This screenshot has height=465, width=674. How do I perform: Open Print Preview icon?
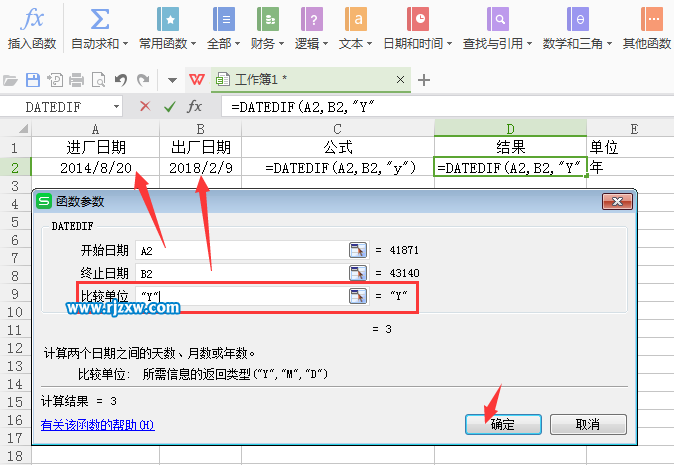[98, 80]
